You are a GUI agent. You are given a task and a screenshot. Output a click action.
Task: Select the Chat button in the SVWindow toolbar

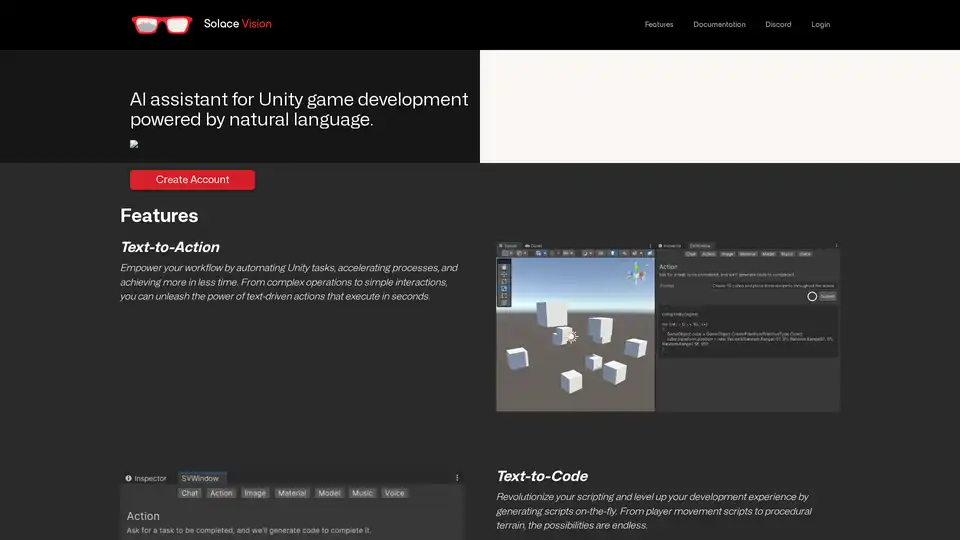click(x=190, y=493)
